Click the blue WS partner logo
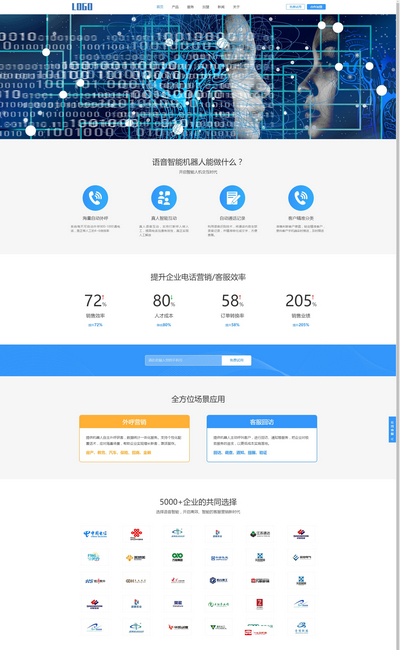Screen dimensions: 400x650 pyautogui.click(x=95, y=581)
